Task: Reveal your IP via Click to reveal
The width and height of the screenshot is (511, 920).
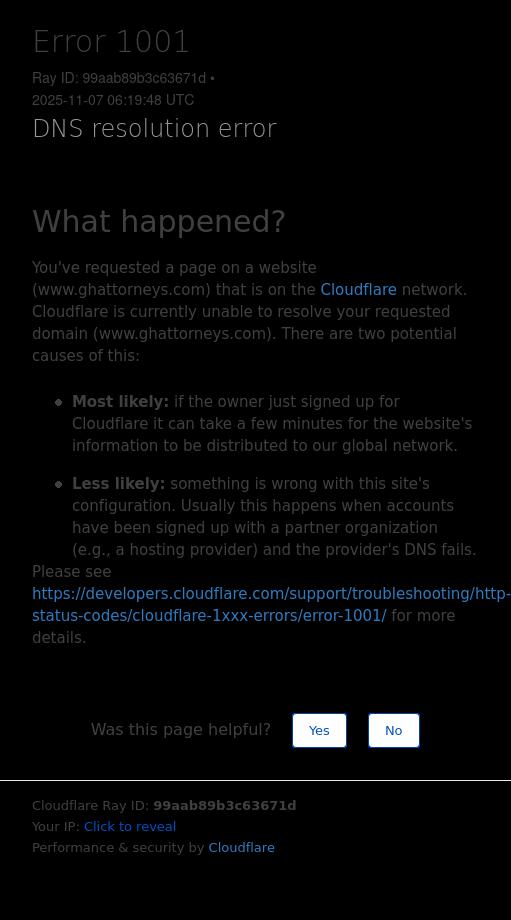Action: 130,827
